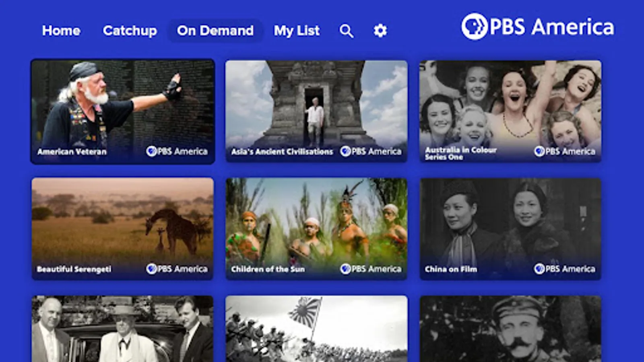Select the China on Film thumbnail
644x362 pixels.
(x=510, y=228)
